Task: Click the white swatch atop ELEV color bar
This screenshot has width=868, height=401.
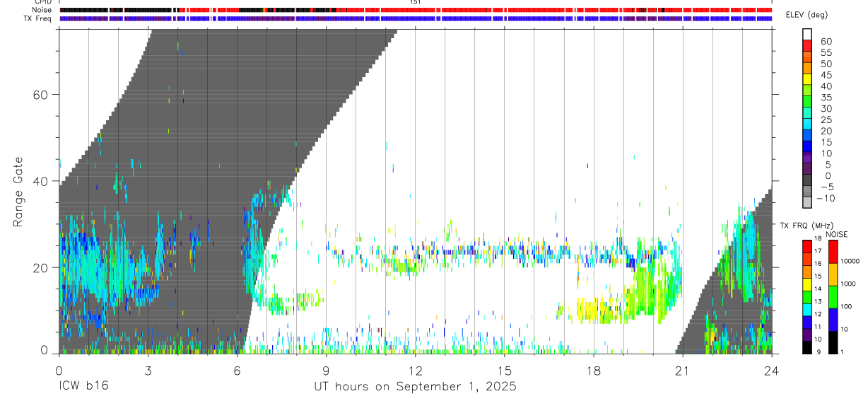Action: pos(807,33)
